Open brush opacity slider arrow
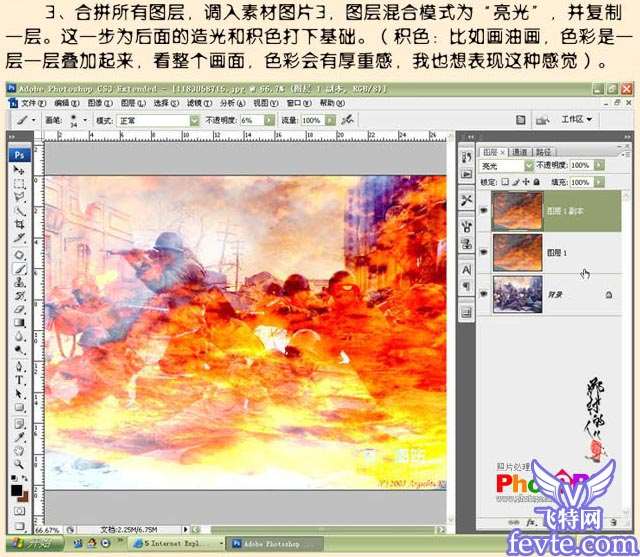Image resolution: width=640 pixels, height=557 pixels. click(269, 120)
